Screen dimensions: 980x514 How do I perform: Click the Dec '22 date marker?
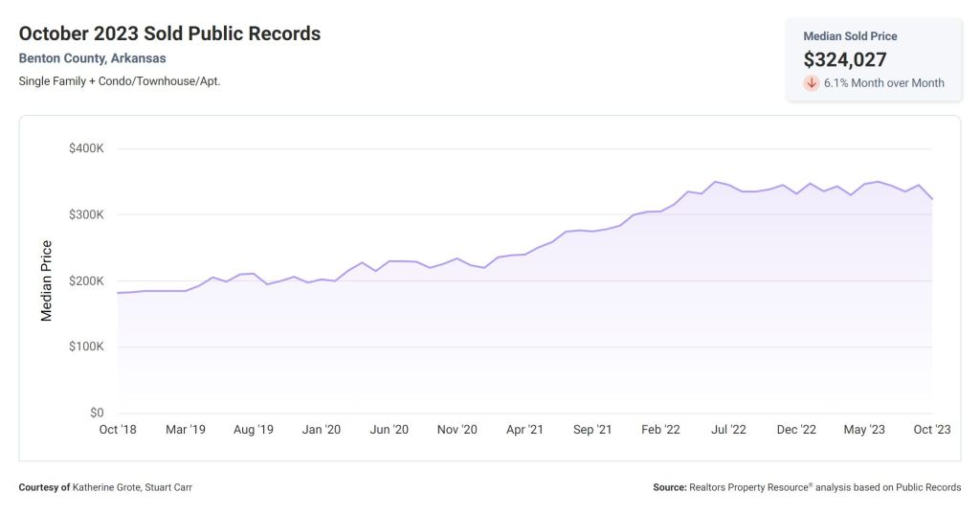click(796, 430)
